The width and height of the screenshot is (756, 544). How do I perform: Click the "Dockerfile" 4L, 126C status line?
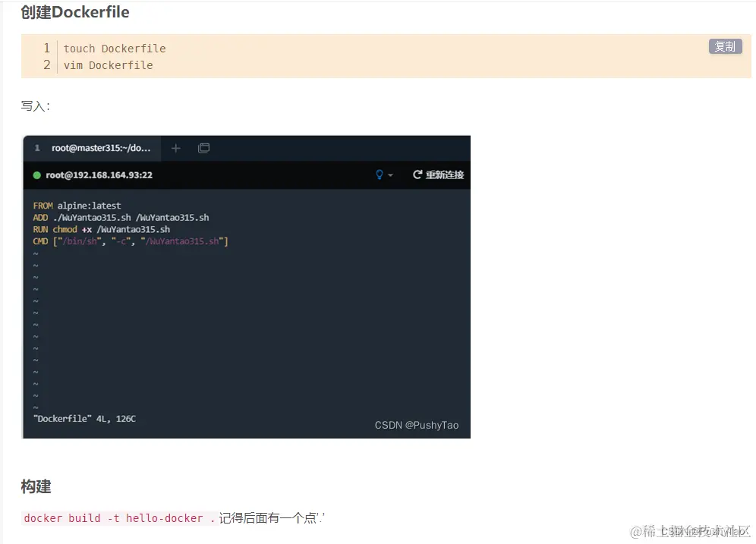pos(84,419)
